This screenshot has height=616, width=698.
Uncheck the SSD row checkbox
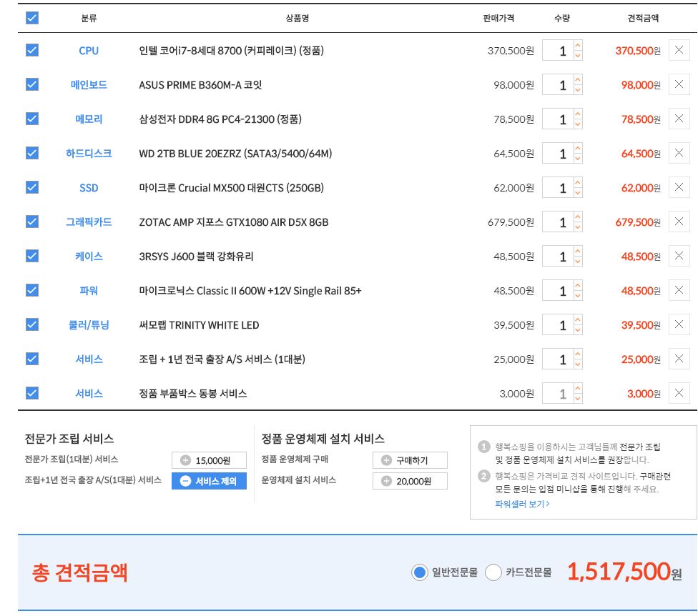click(32, 187)
